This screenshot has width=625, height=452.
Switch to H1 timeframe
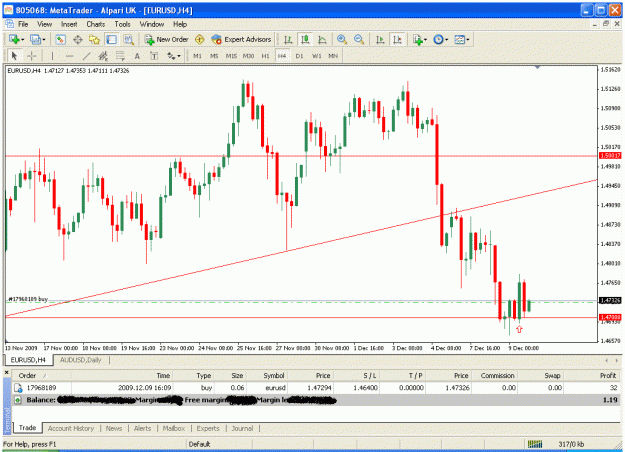(265, 56)
